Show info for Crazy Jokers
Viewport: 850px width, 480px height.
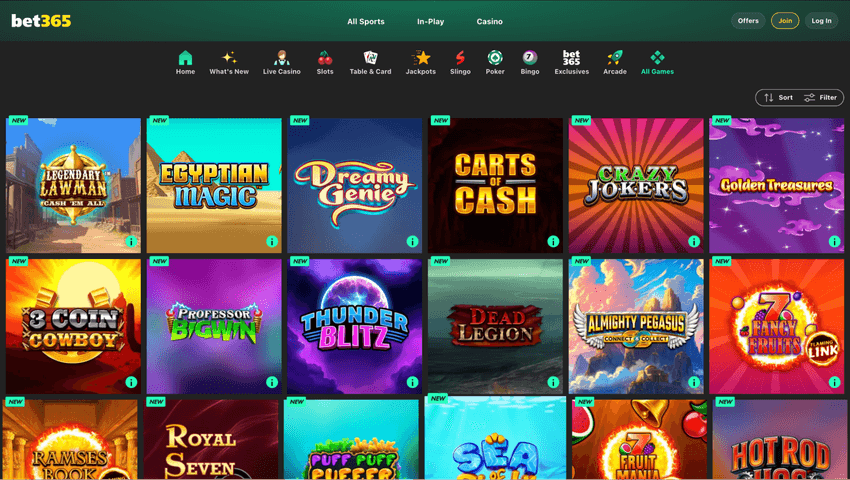[x=694, y=241]
